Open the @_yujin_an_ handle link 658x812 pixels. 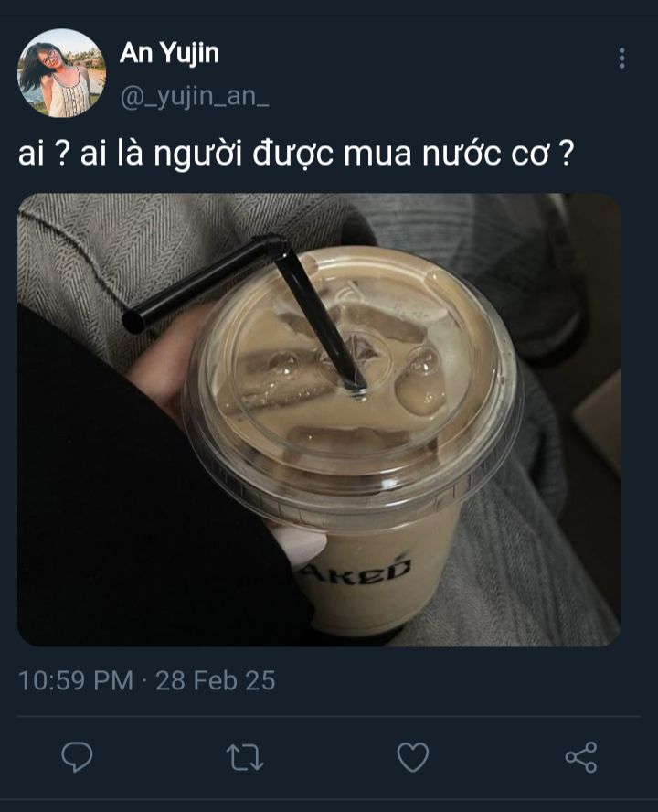[x=194, y=97]
